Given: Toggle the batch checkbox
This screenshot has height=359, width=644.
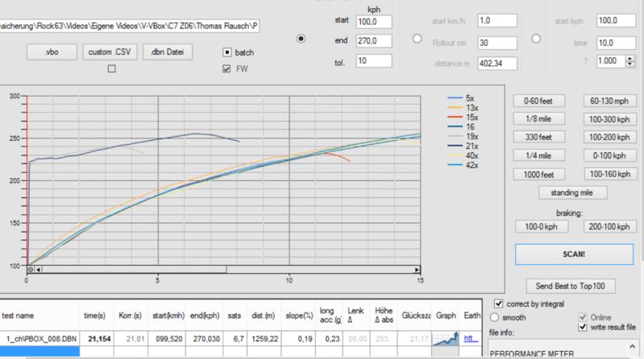Looking at the screenshot, I should click(228, 52).
